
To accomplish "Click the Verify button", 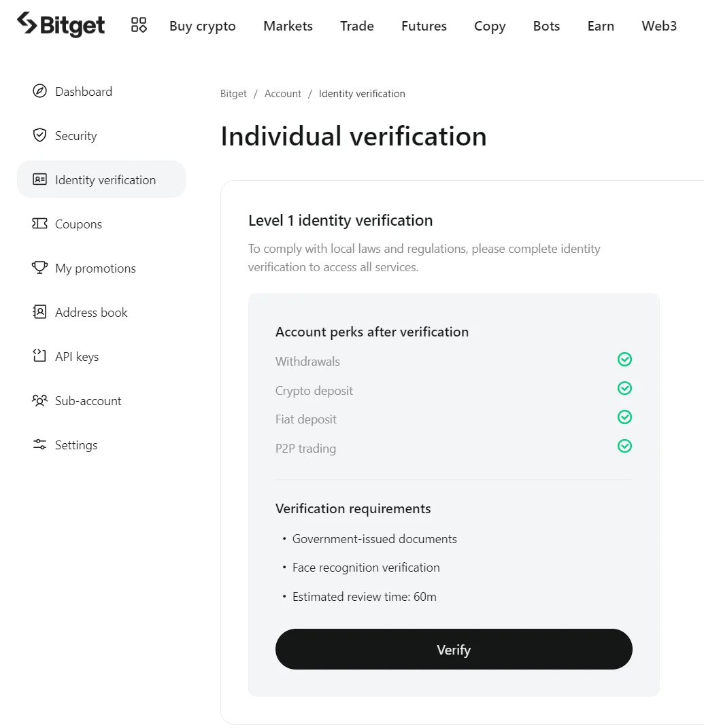I will 454,649.
